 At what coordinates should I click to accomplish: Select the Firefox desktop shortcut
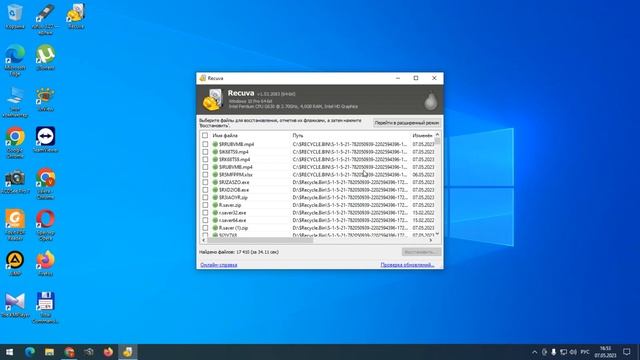[x=45, y=263]
